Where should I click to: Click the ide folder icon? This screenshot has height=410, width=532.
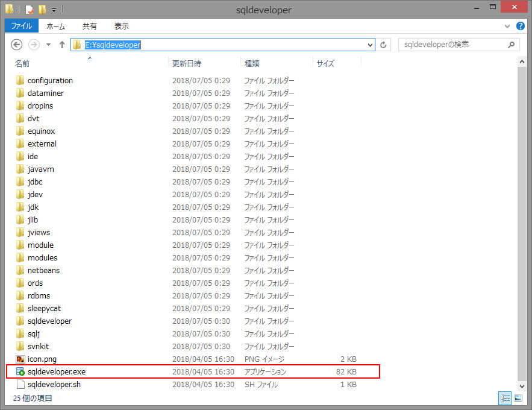[x=20, y=157]
